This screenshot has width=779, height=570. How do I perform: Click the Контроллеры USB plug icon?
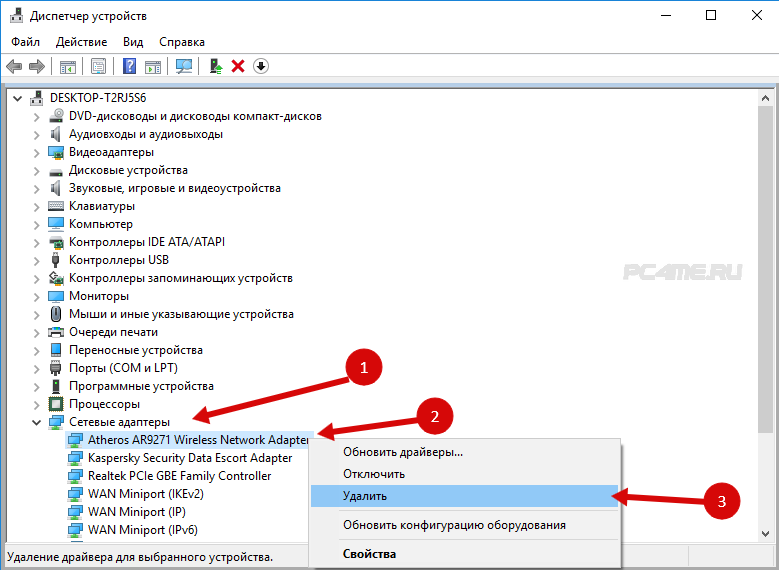coord(56,260)
